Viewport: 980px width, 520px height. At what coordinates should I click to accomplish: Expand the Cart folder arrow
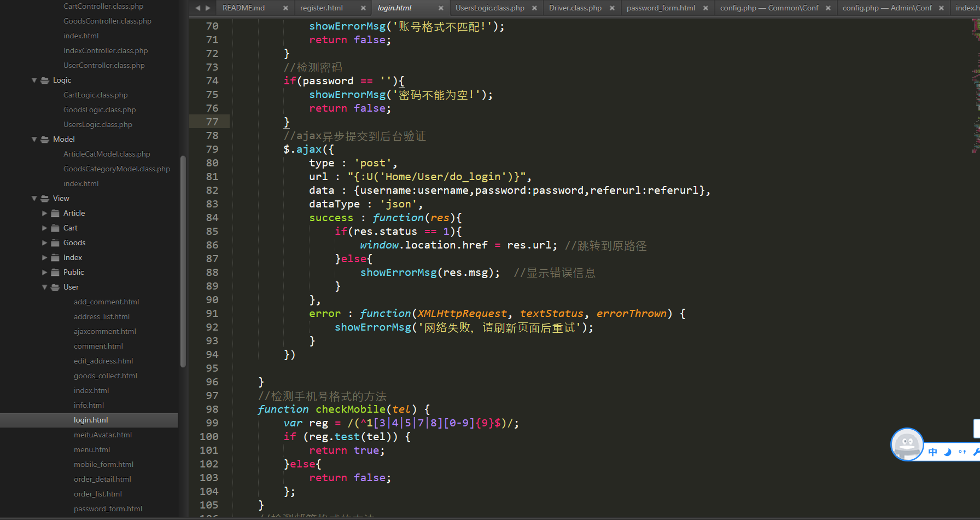click(x=45, y=228)
